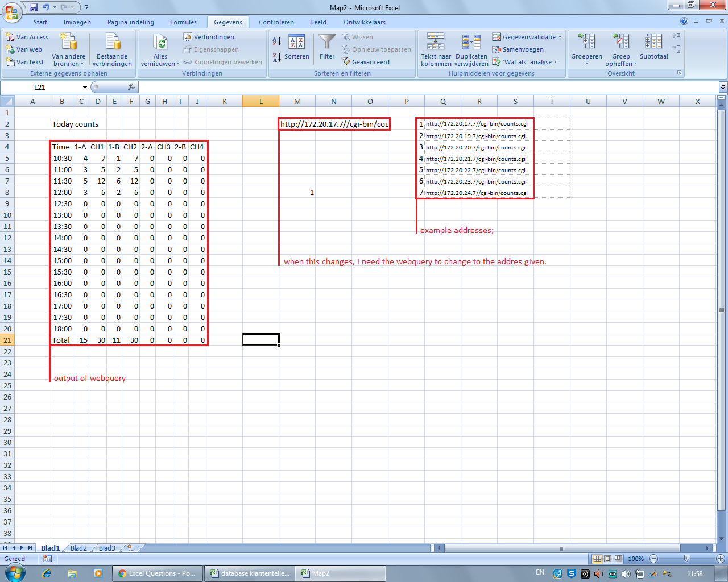The width and height of the screenshot is (728, 582).
Task: Click the Van Access import icon
Action: point(10,37)
